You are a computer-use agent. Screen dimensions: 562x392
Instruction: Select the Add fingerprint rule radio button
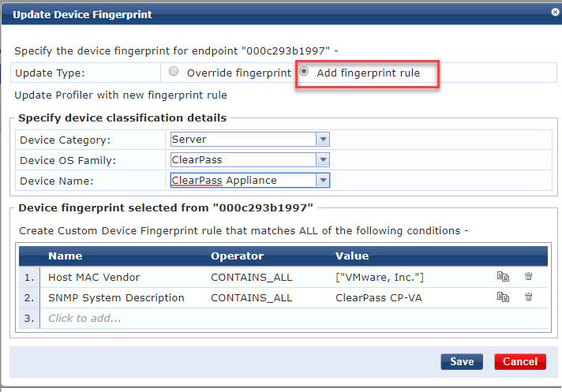tap(304, 71)
